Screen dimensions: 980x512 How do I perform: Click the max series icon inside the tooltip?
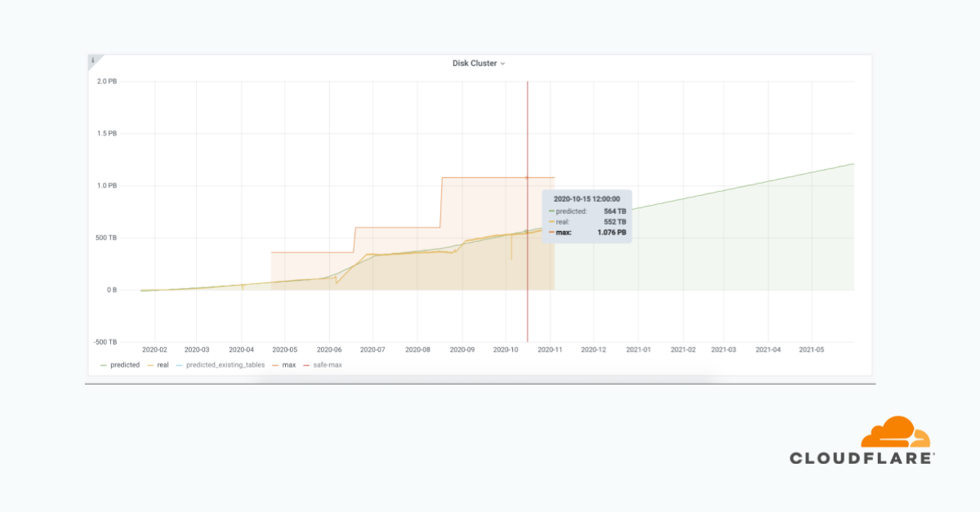click(552, 233)
